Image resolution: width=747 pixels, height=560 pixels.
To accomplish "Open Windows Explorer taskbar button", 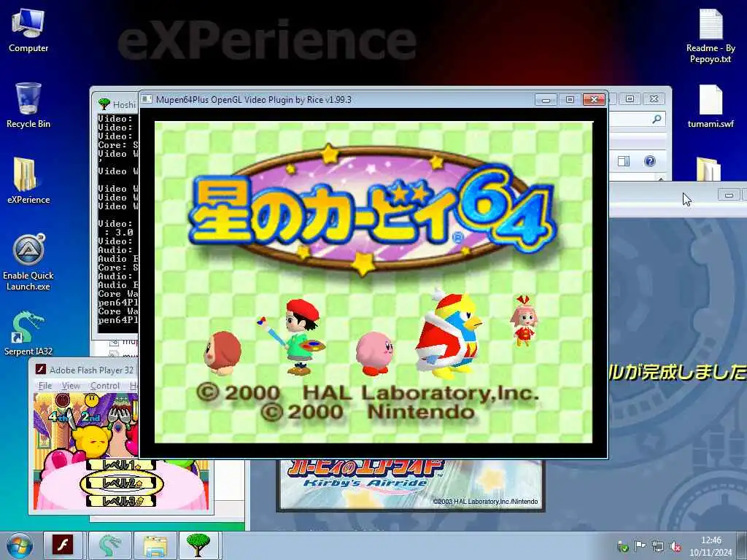I will click(x=155, y=545).
